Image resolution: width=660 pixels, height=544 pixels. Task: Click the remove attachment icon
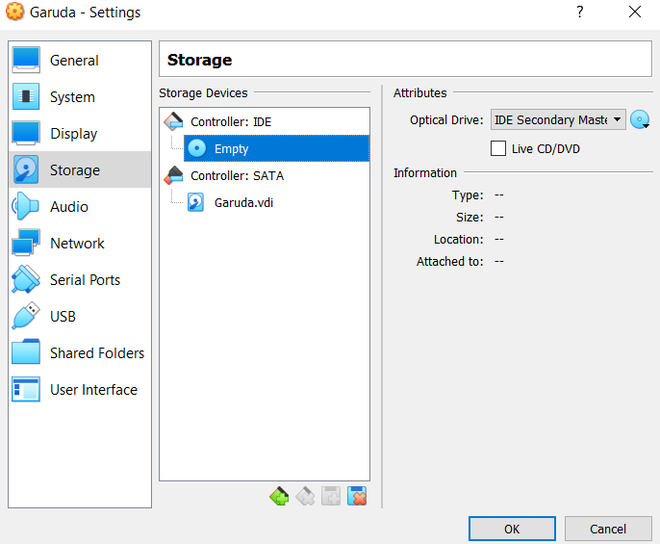point(357,496)
